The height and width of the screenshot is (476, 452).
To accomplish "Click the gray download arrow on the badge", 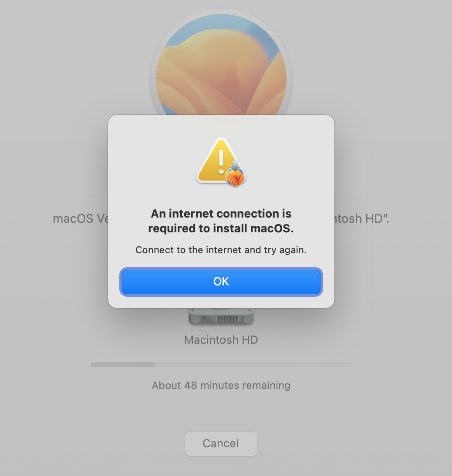I will (236, 166).
